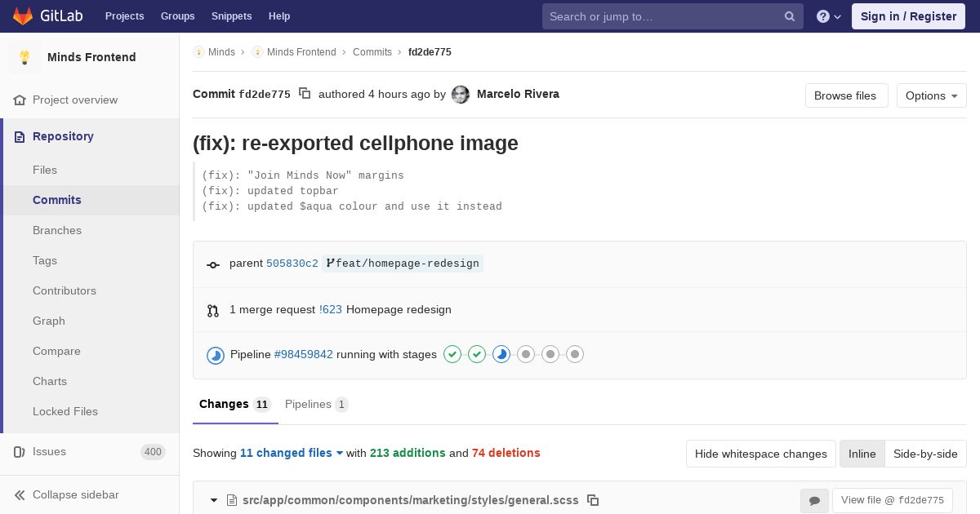
Task: Go to Minds Frontend in breadcrumb
Action: tap(301, 52)
